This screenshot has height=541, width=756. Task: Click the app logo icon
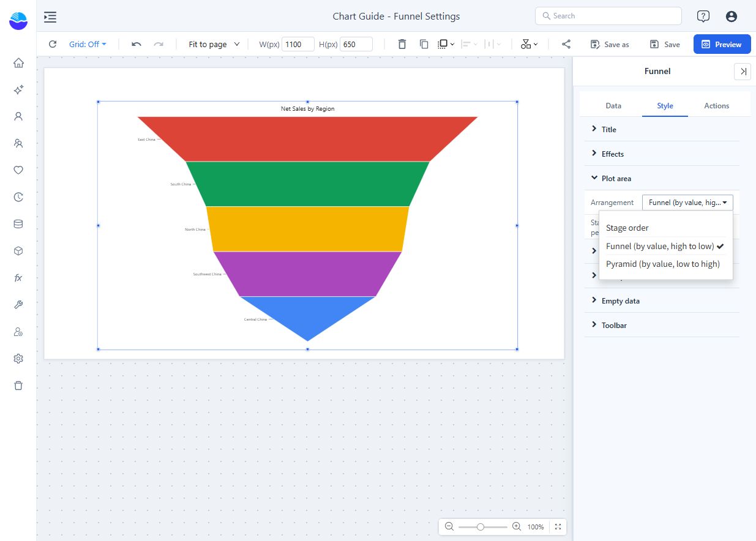[x=18, y=20]
